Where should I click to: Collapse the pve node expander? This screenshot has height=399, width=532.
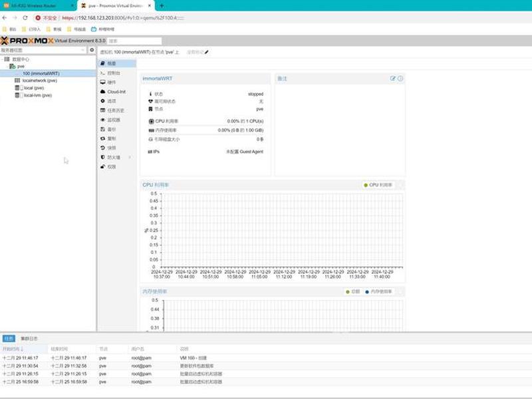[x=7, y=66]
